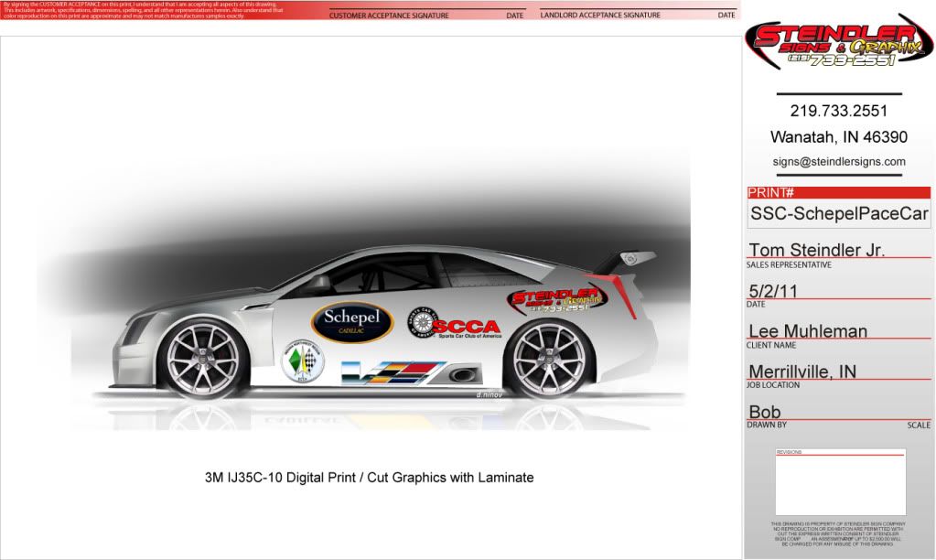Click the DRAWN BY label
Screen dimensions: 936x560
(767, 425)
